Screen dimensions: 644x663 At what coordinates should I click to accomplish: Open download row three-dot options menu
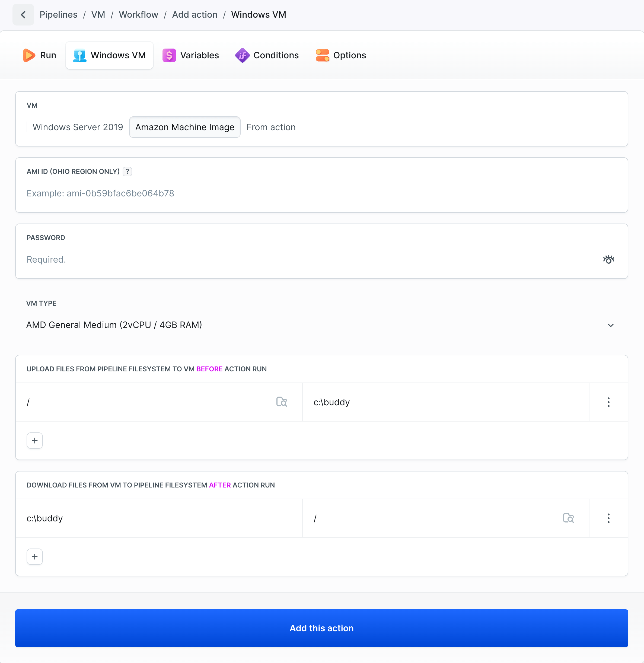coord(608,518)
